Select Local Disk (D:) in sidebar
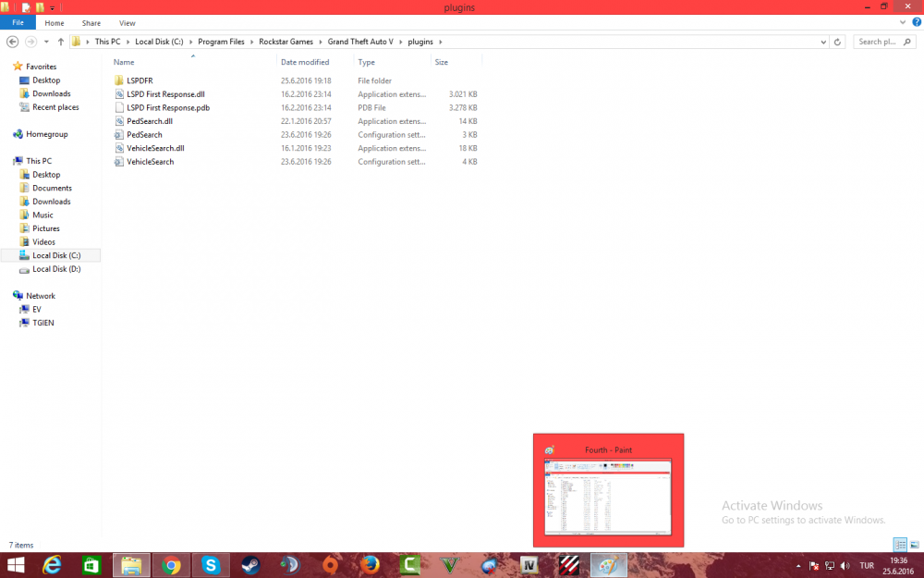 (x=56, y=269)
